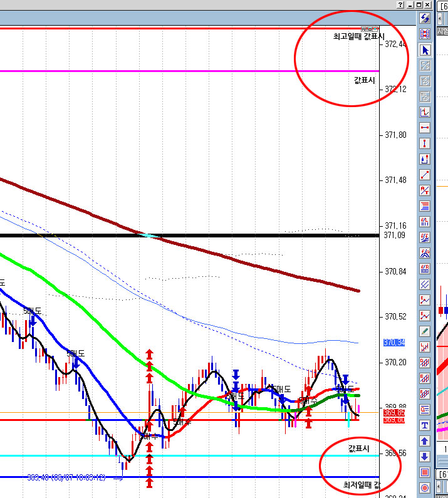
Task: Select the arrow pointer tool
Action: click(x=425, y=49)
